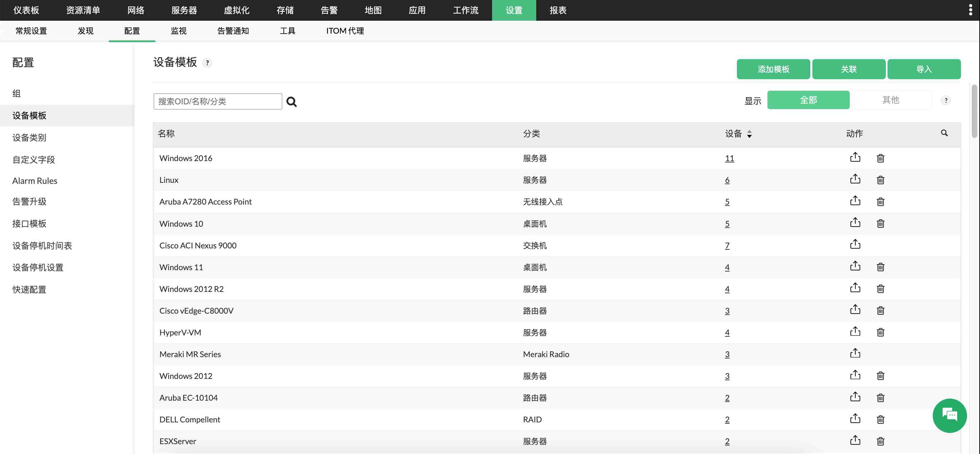Focus the 搜索OID/名称/分类 search field

point(218,102)
